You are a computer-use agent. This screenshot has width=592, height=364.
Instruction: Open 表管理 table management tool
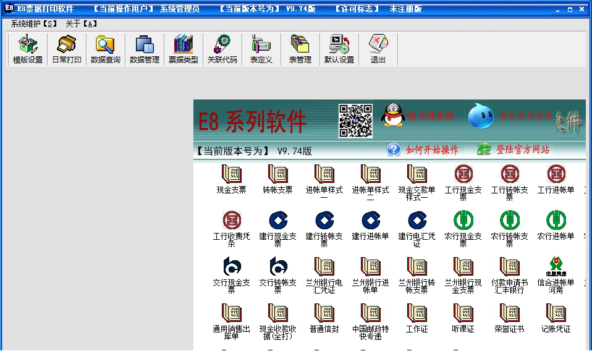pyautogui.click(x=300, y=49)
